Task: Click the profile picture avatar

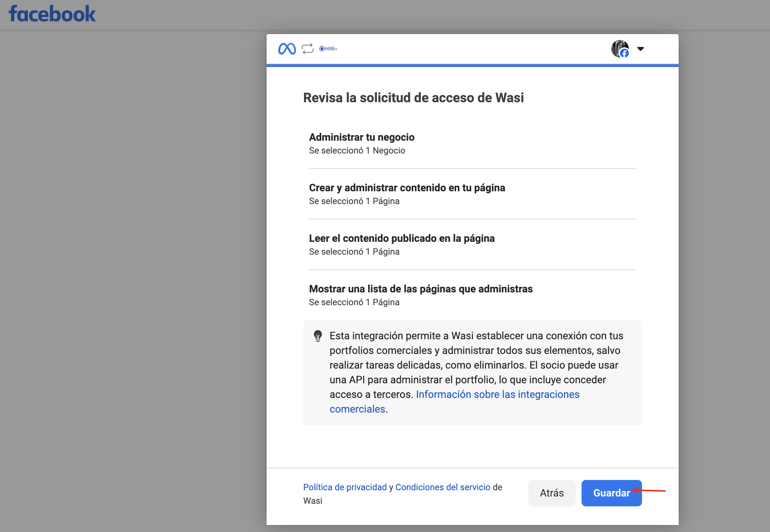Action: coord(619,48)
